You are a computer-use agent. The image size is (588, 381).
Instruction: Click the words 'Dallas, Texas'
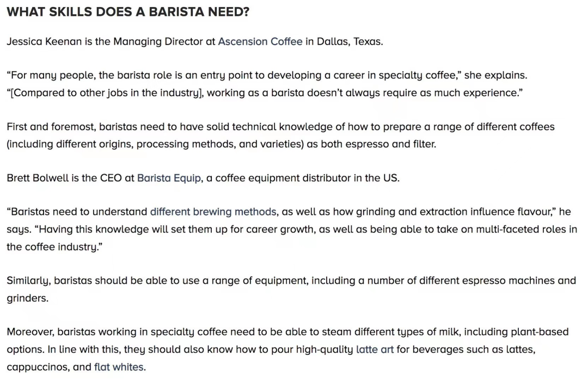349,41
